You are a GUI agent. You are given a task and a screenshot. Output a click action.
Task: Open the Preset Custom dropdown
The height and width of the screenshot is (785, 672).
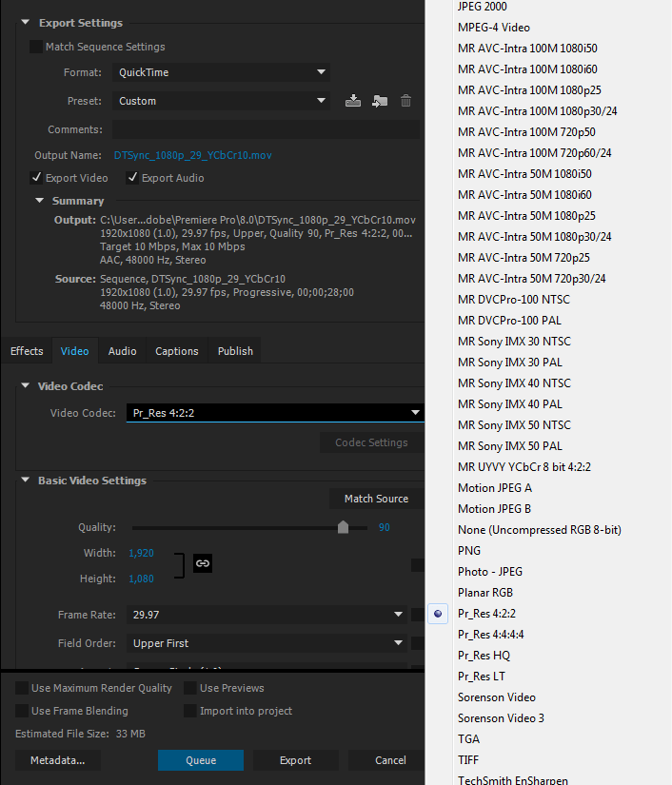(221, 101)
